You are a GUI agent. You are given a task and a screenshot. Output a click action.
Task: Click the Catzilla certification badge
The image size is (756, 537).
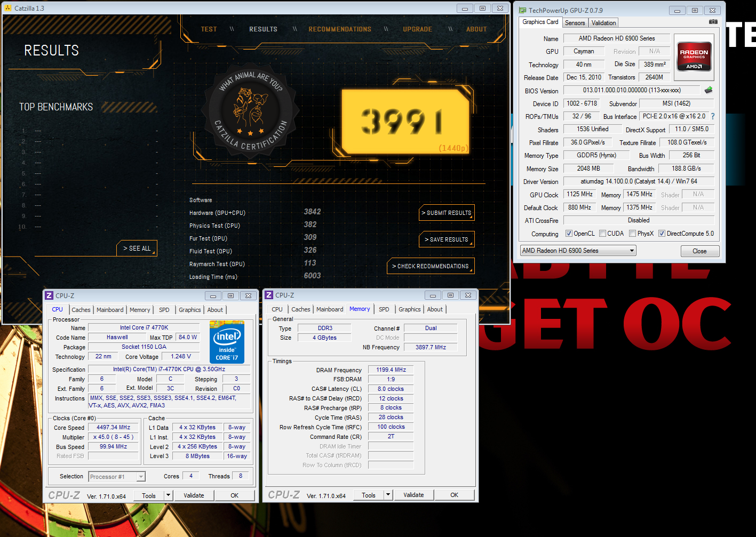coord(250,111)
